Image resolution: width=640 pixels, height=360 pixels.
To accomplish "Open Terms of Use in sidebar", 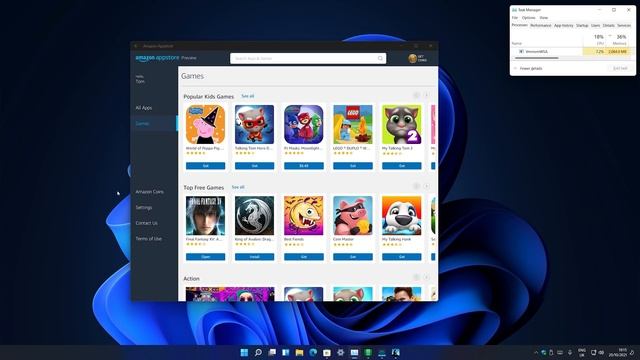I will (149, 239).
